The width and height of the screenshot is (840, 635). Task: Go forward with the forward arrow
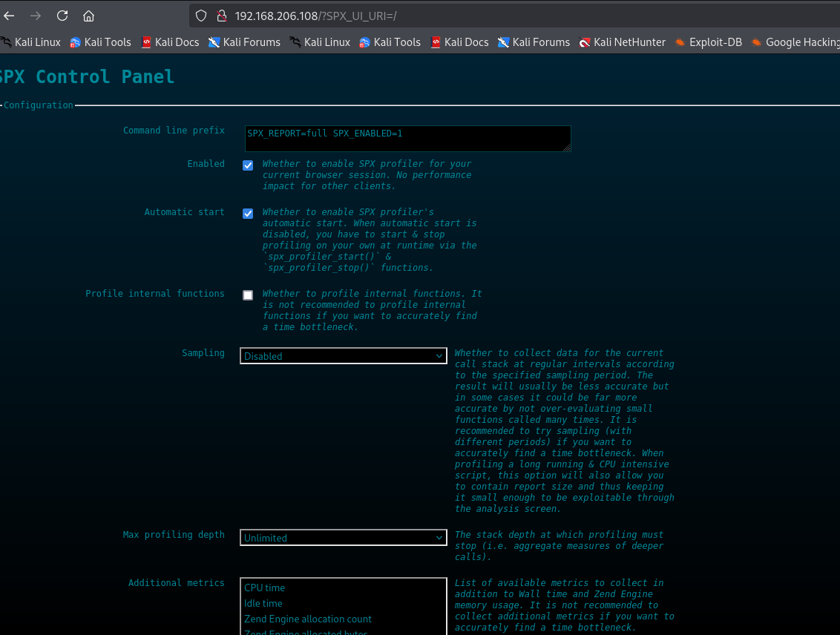[x=36, y=16]
